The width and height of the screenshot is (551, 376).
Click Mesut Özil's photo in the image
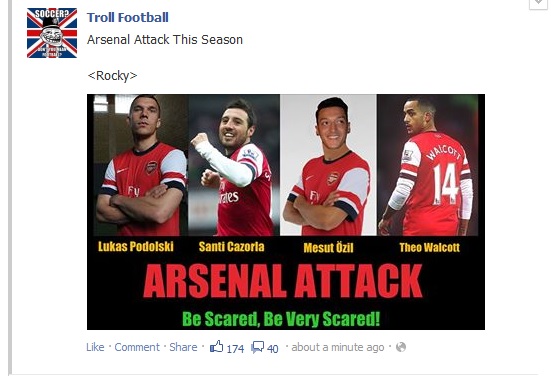328,165
